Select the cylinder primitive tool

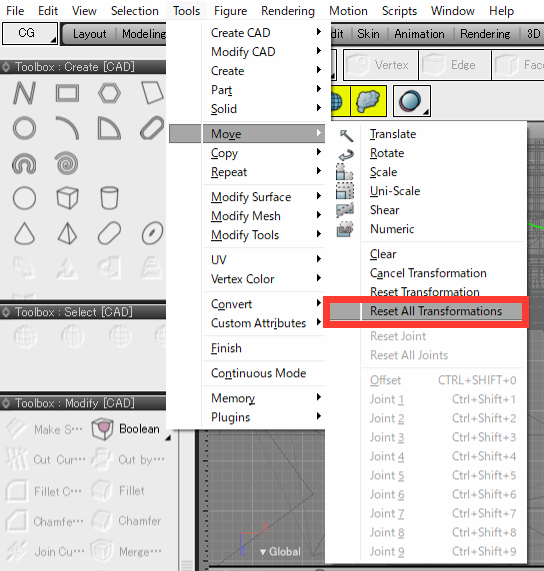(109, 198)
